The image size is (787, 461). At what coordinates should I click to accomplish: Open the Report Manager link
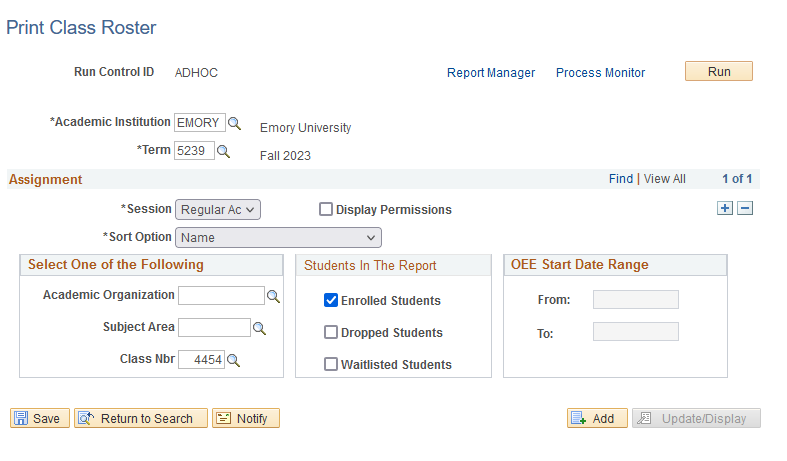coord(490,73)
